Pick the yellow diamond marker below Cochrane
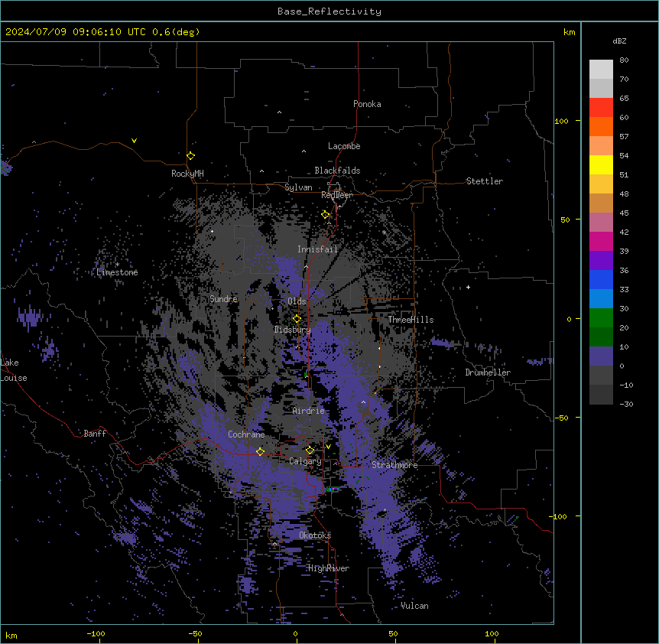 260,452
